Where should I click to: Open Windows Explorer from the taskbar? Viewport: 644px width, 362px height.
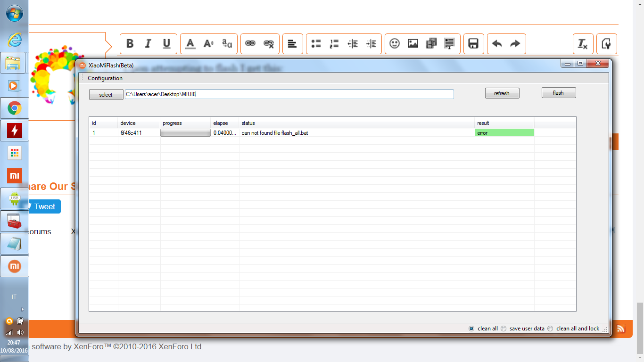(14, 63)
